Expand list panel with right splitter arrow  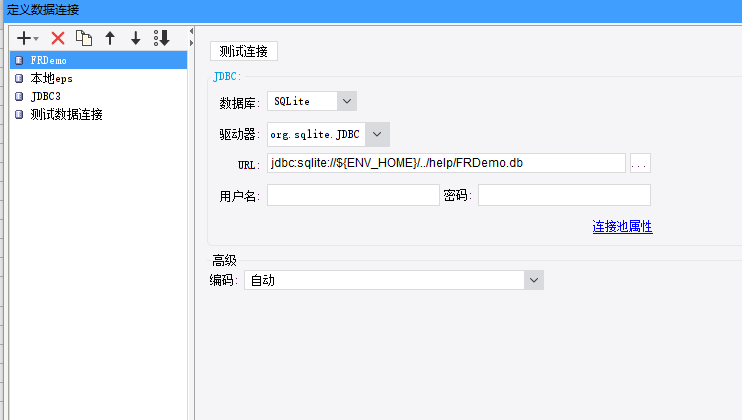pyautogui.click(x=191, y=43)
